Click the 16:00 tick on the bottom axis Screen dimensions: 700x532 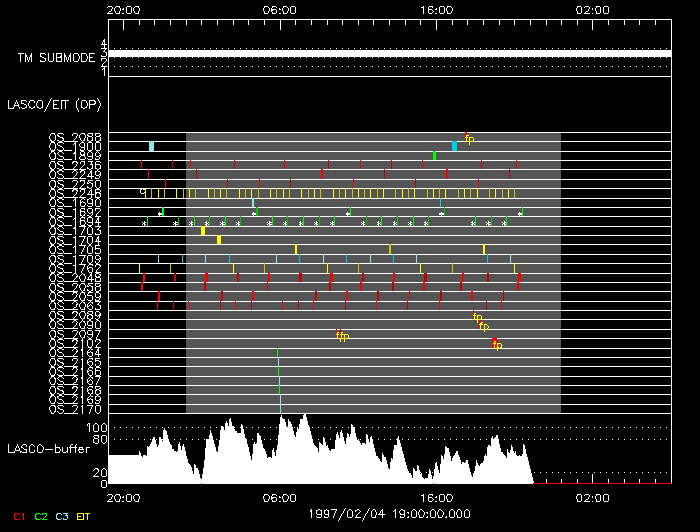point(436,497)
